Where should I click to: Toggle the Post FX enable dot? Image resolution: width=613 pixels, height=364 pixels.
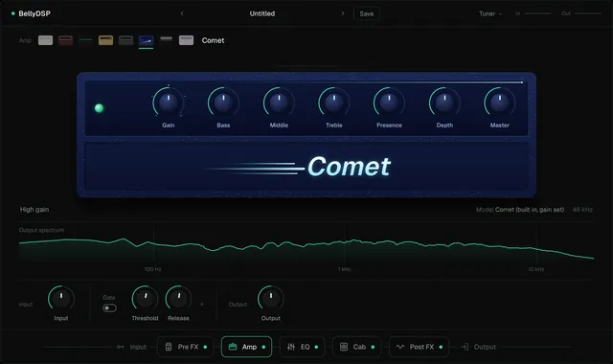(x=441, y=347)
